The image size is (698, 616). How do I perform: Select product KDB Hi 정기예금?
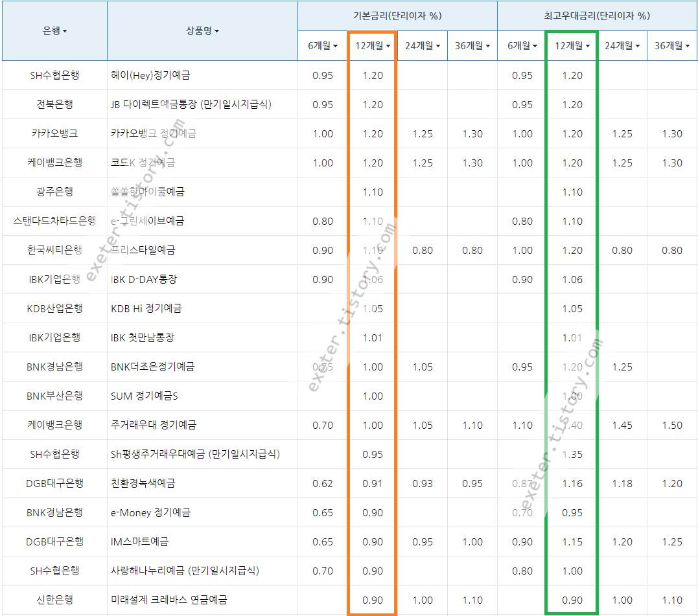pos(146,308)
